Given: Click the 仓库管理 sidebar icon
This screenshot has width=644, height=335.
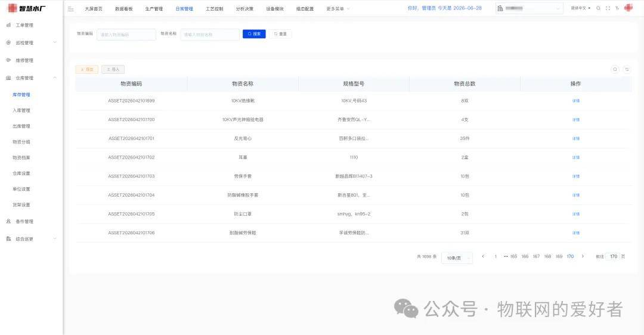Looking at the screenshot, I should coord(8,77).
